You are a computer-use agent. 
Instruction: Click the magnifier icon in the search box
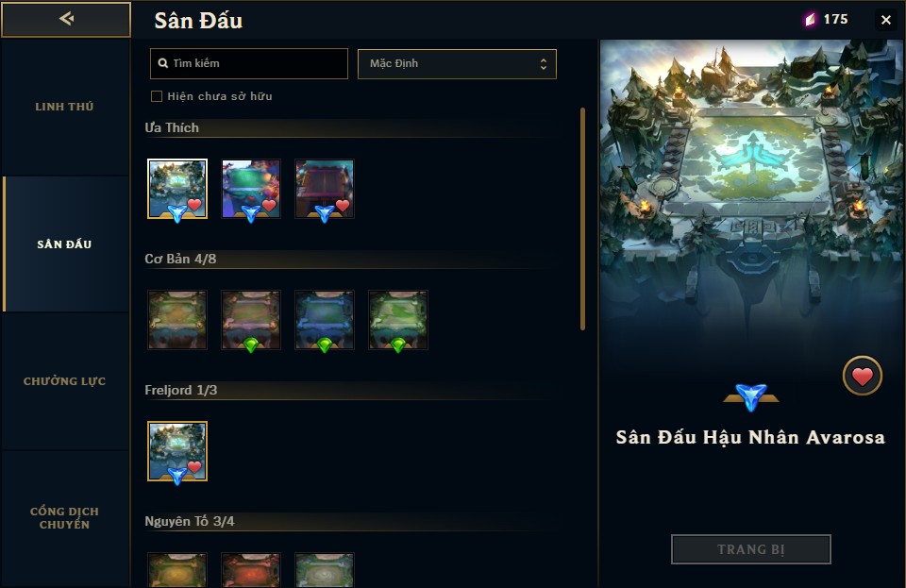[163, 63]
